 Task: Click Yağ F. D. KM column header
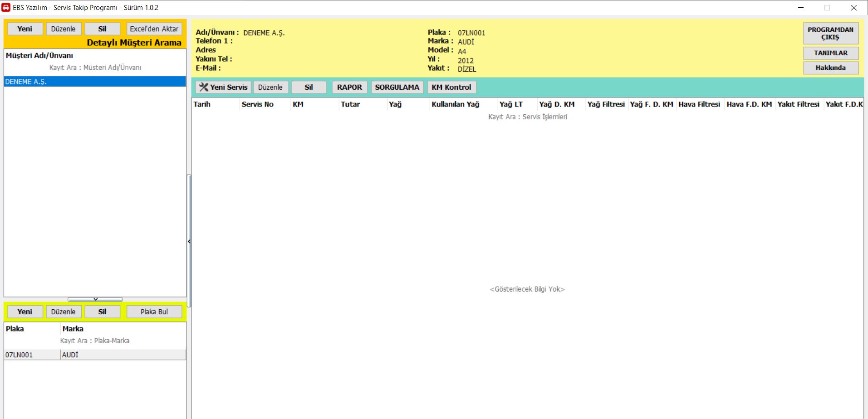click(x=652, y=104)
